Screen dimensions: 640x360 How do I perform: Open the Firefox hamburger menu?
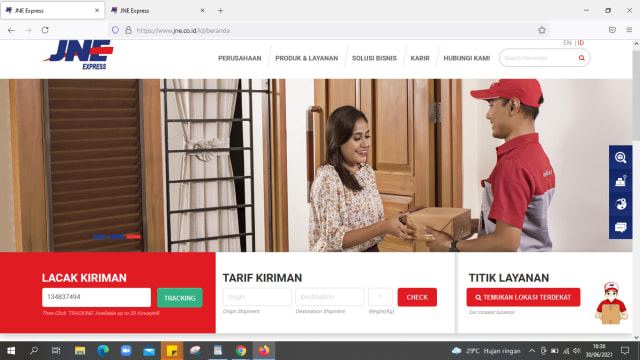pos(629,30)
